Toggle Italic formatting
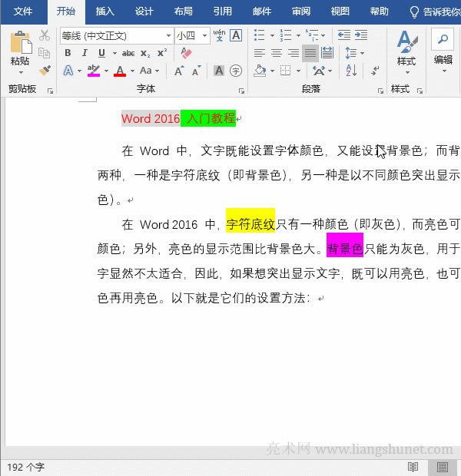The height and width of the screenshot is (476, 461). 85,53
